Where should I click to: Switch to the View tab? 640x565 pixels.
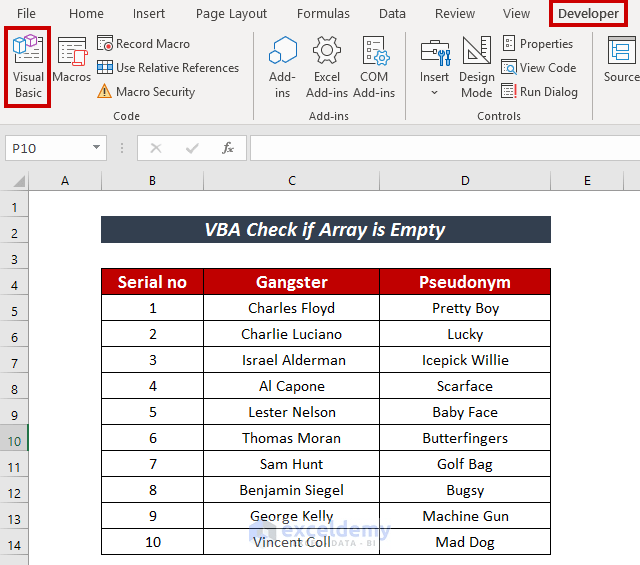pyautogui.click(x=516, y=13)
